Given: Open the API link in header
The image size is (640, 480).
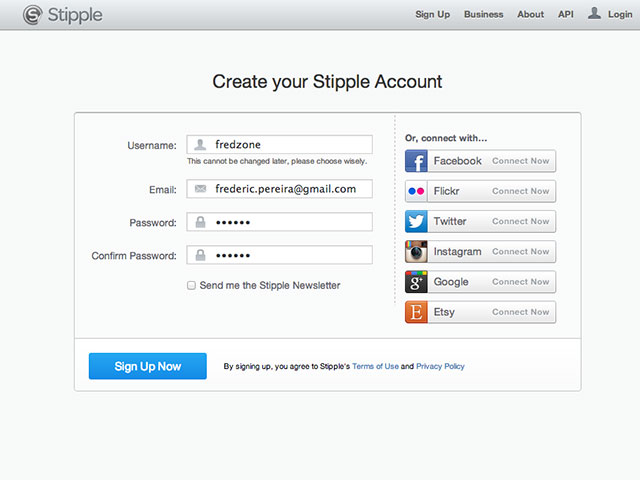Looking at the screenshot, I should 566,14.
